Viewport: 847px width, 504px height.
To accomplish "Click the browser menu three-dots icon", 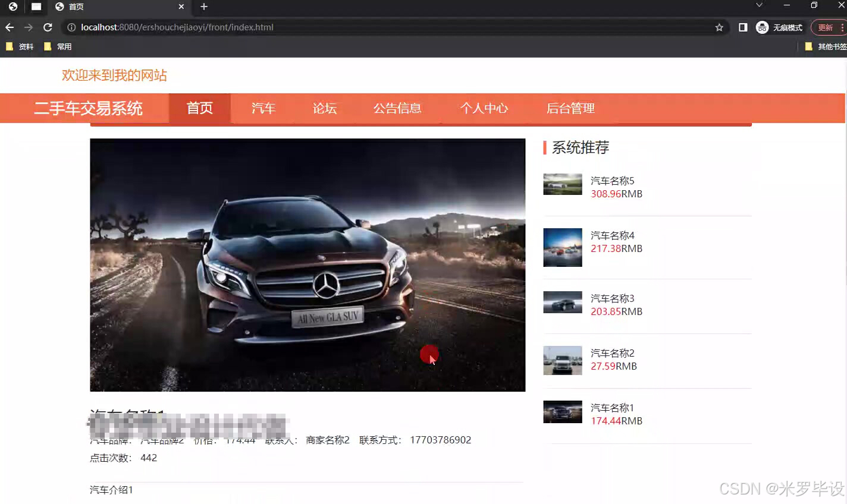I will pyautogui.click(x=842, y=27).
